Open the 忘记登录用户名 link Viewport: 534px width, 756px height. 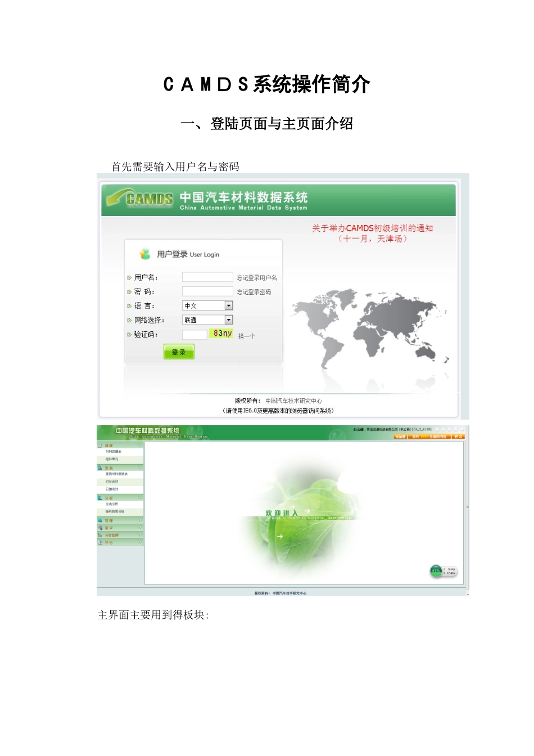tap(257, 277)
